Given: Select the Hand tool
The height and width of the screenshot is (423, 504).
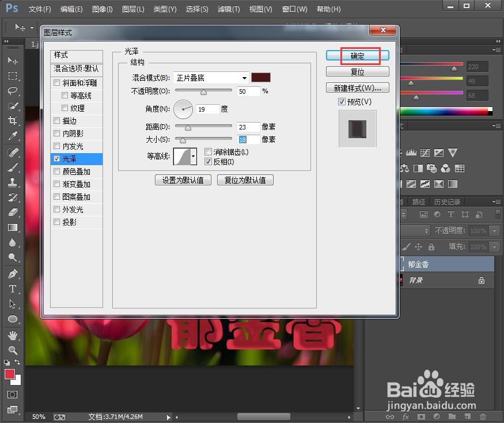Looking at the screenshot, I should tap(13, 336).
